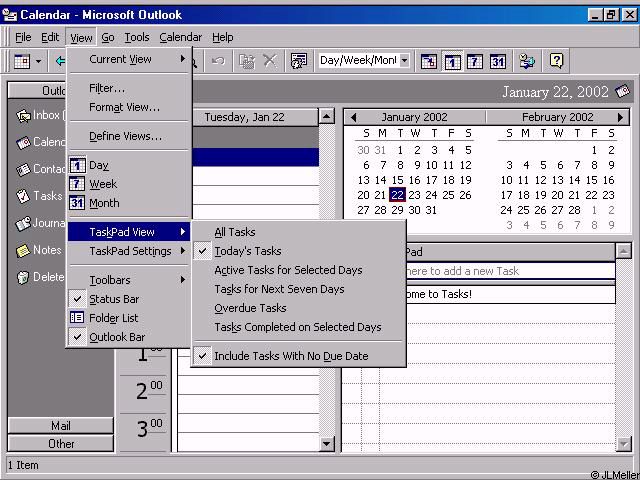Open the Tools menu
Image resolution: width=640 pixels, height=480 pixels.
[137, 38]
